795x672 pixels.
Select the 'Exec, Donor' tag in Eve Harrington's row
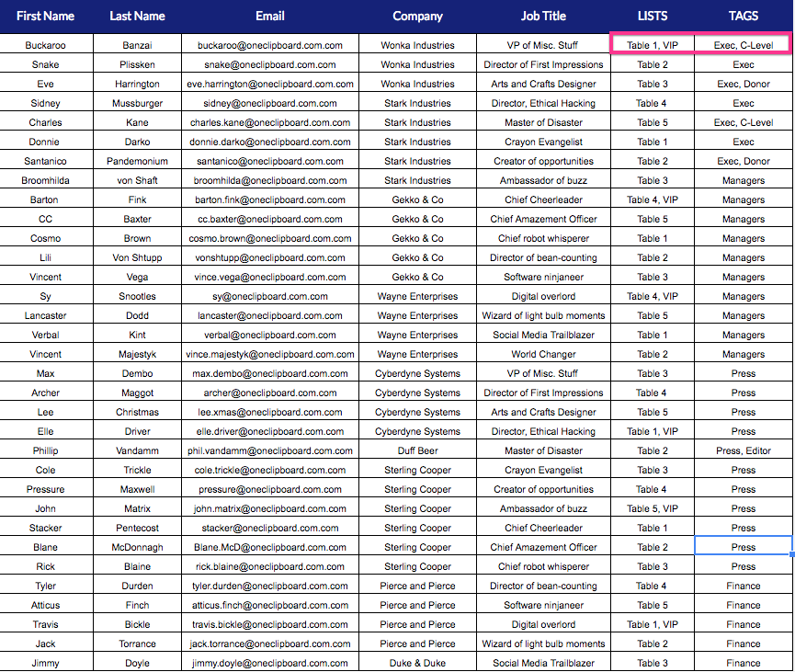tap(744, 84)
